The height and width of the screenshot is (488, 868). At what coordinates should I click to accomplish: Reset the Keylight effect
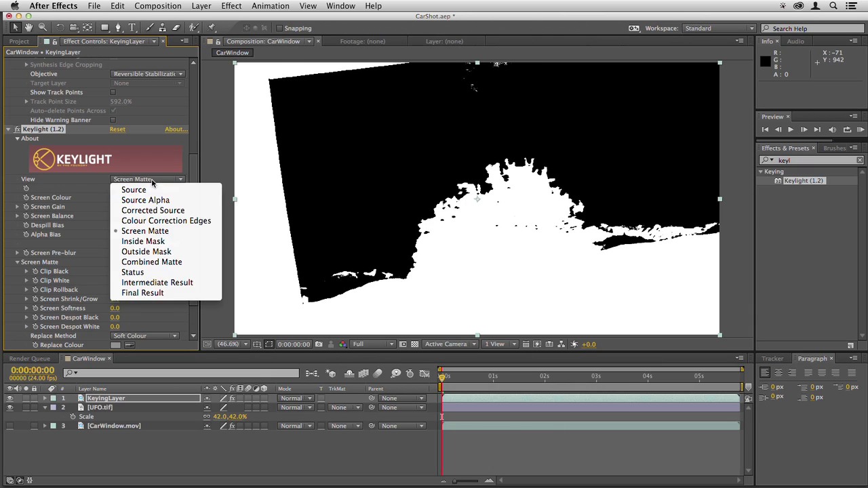(x=117, y=129)
